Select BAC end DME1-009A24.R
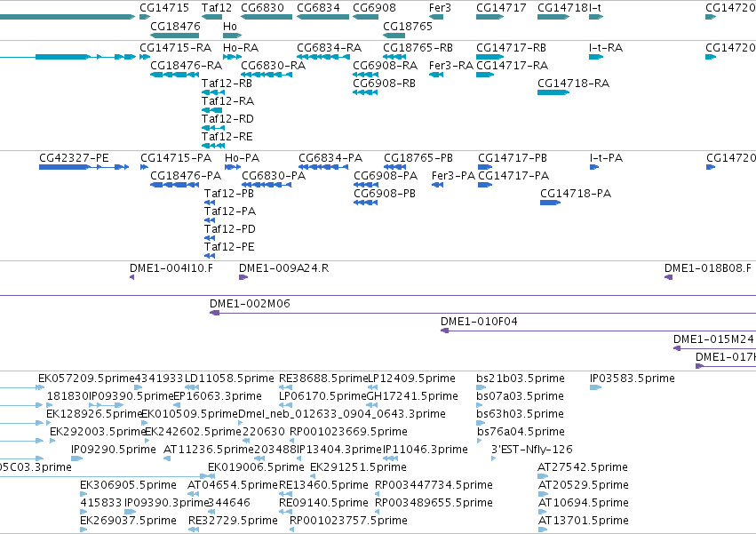 click(284, 268)
